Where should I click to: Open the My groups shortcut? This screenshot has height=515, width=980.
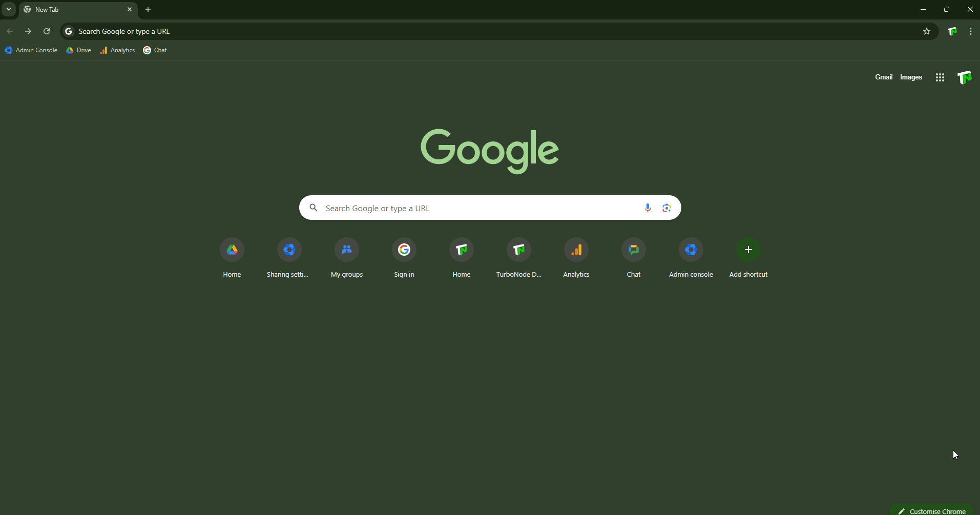(x=347, y=258)
